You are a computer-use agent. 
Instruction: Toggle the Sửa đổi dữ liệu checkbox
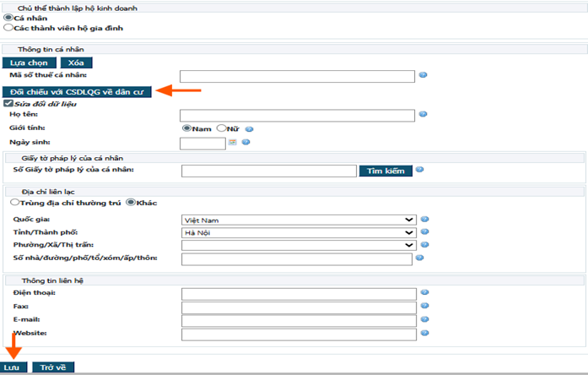[x=8, y=103]
